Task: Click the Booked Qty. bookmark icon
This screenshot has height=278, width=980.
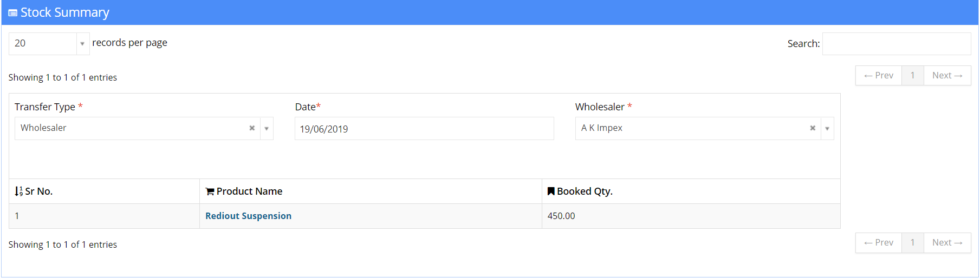Action: (x=551, y=191)
